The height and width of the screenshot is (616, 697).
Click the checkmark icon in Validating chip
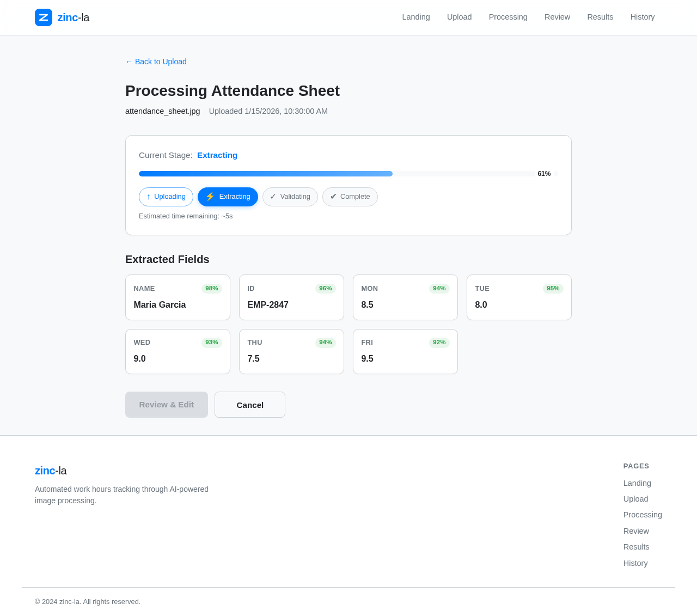[x=273, y=197]
